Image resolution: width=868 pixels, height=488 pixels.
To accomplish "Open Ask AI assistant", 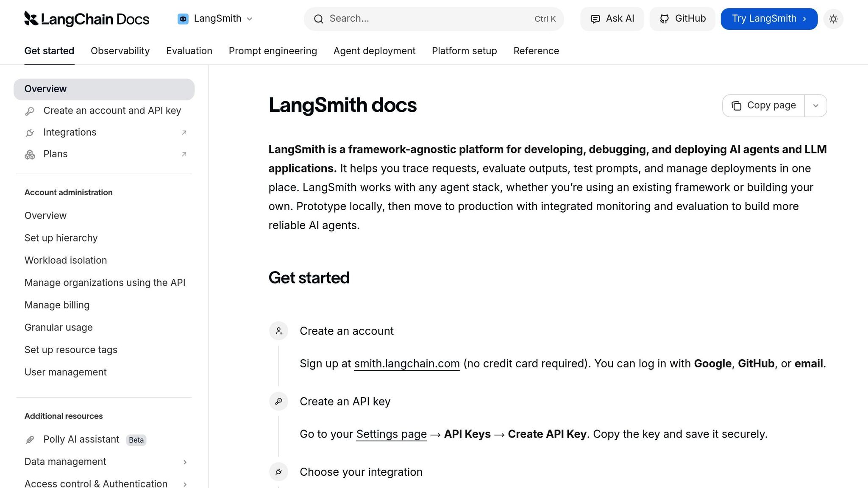I will pyautogui.click(x=612, y=19).
